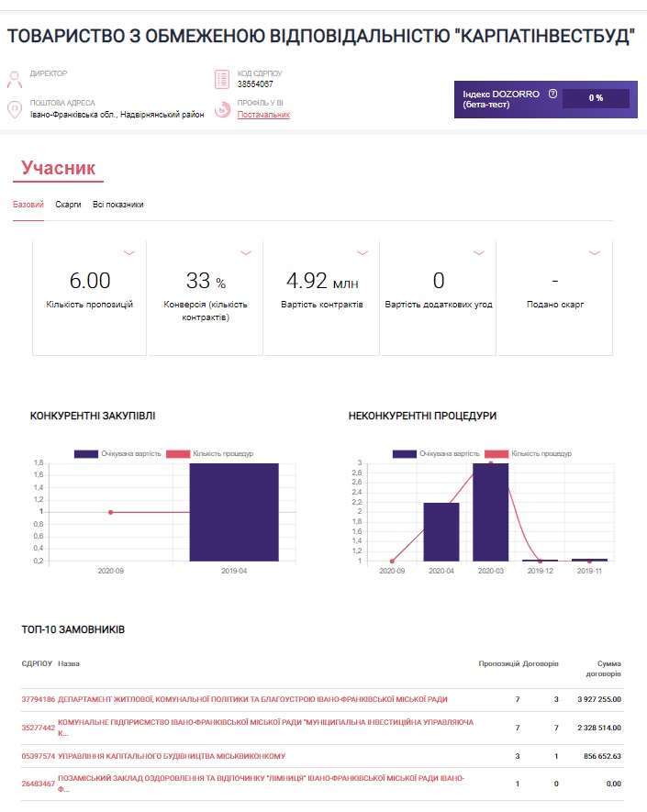Click the НЕКОНКУРЕНТНІ ПРОЦЕДУРИ chart title
This screenshot has height=812, width=647.
coord(422,416)
